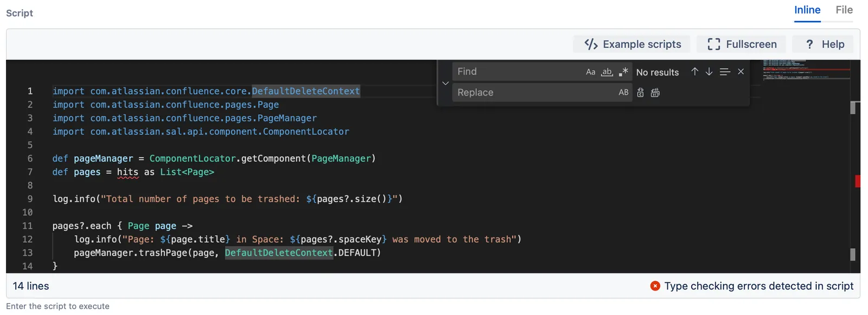Switch to the Inline tab
868x315 pixels.
click(x=807, y=10)
